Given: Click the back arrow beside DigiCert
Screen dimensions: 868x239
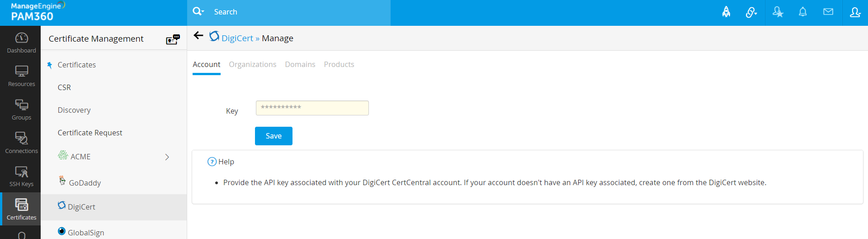Looking at the screenshot, I should [198, 36].
